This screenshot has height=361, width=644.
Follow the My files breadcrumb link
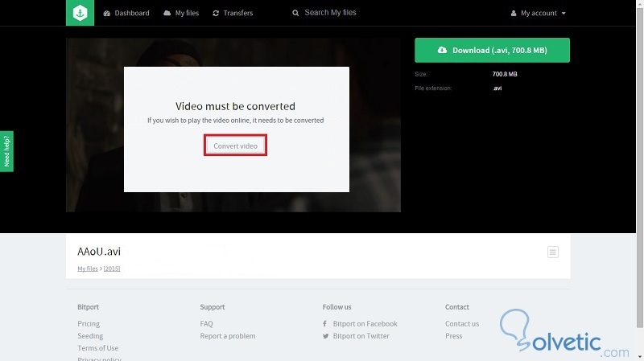[88, 269]
